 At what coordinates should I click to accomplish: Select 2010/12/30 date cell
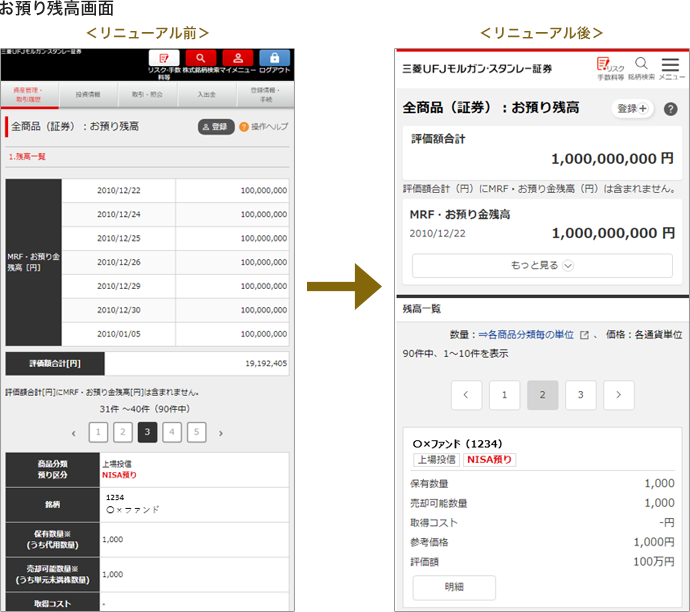[x=119, y=310]
